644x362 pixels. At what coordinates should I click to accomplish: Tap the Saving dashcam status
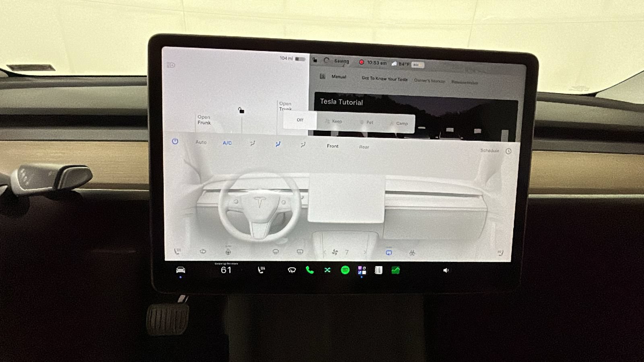[x=342, y=61]
